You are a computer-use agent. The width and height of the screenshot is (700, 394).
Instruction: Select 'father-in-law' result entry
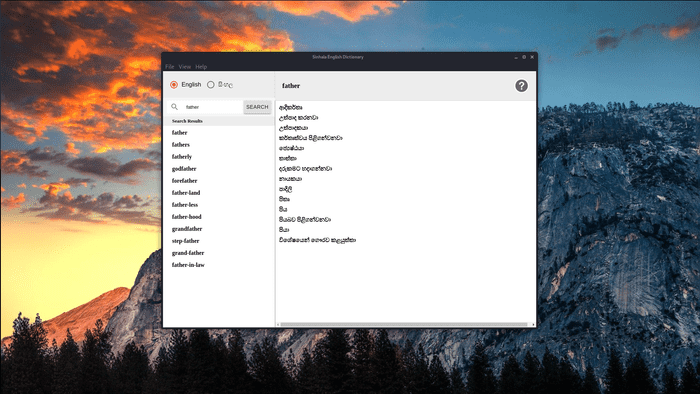(x=188, y=265)
